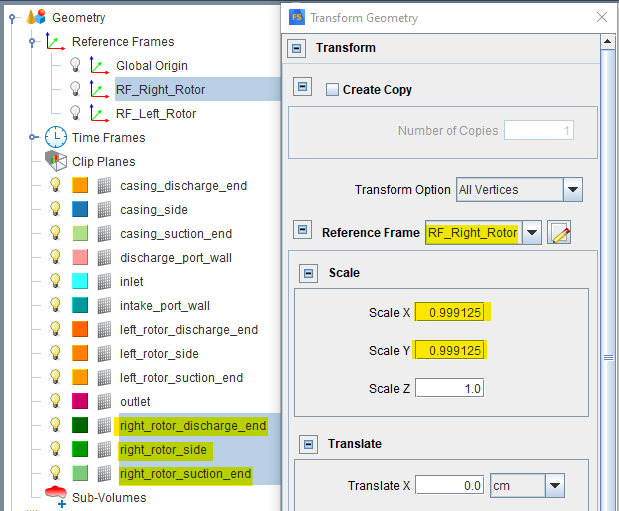Image resolution: width=619 pixels, height=511 pixels.
Task: Click the Time Frames clock icon
Action: (x=56, y=137)
